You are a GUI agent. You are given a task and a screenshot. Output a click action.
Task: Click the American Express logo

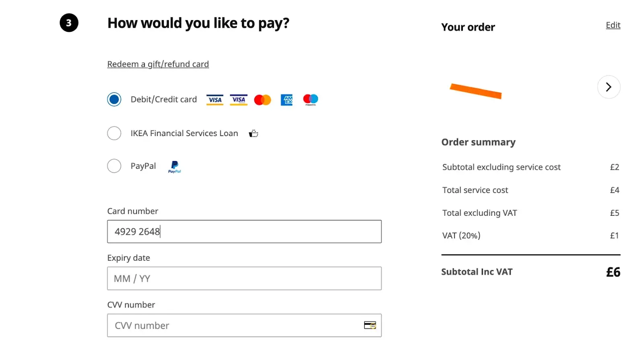(287, 99)
